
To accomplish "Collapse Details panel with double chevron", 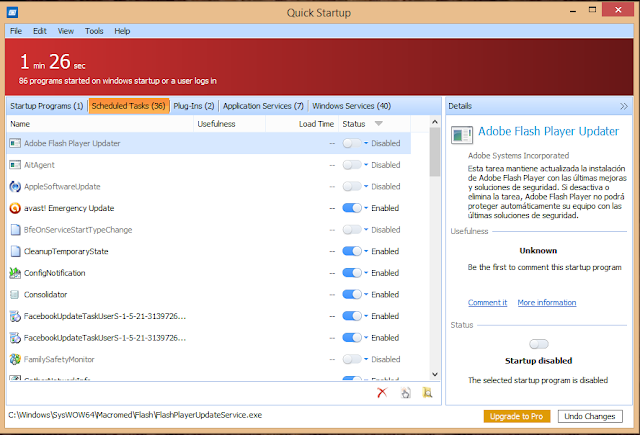I will point(623,106).
